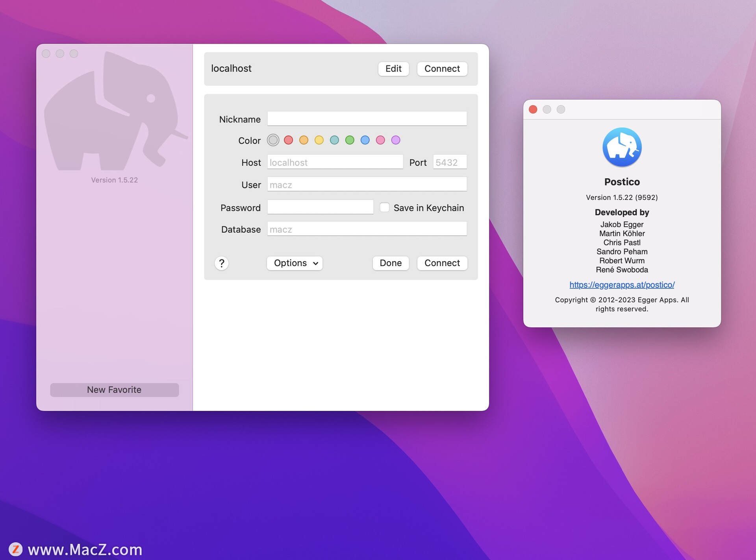Close the Postico About window

point(533,109)
